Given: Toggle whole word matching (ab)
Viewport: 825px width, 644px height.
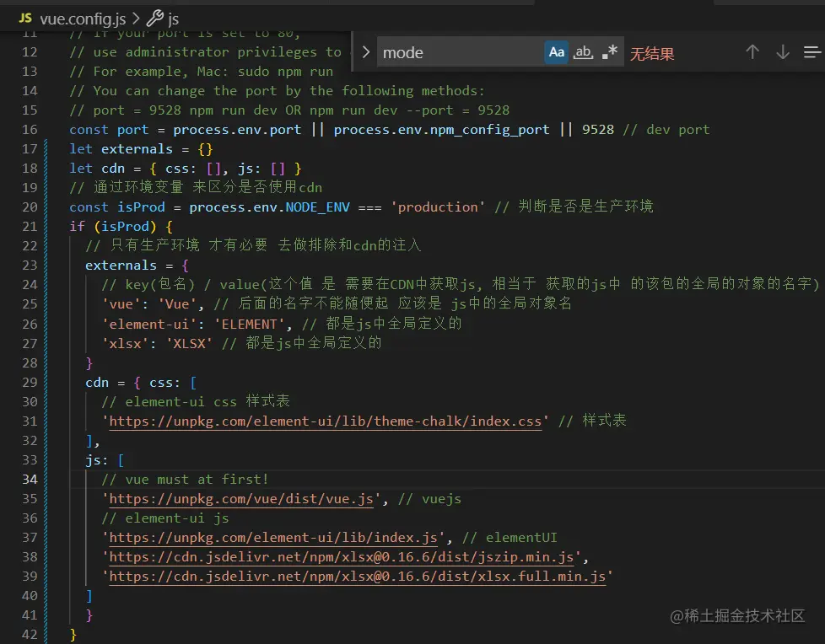Looking at the screenshot, I should [x=583, y=51].
